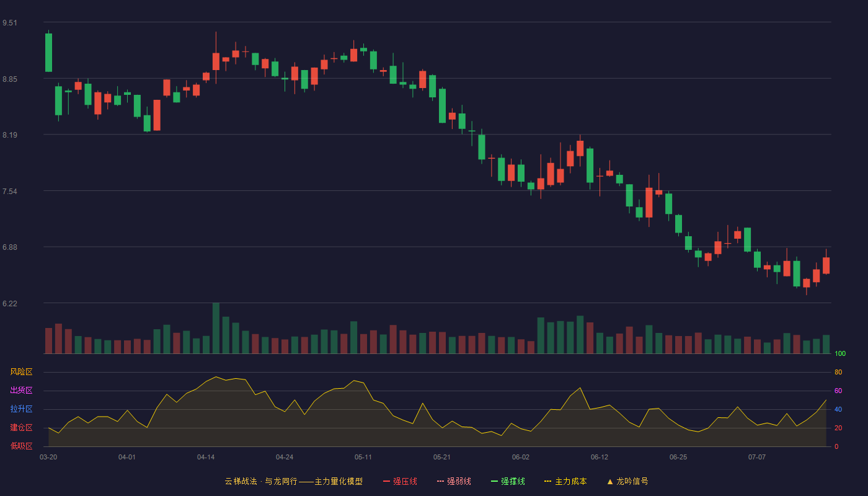The image size is (868, 496).
Task: Toggle the 龙吟信号 legend series
Action: click(627, 481)
